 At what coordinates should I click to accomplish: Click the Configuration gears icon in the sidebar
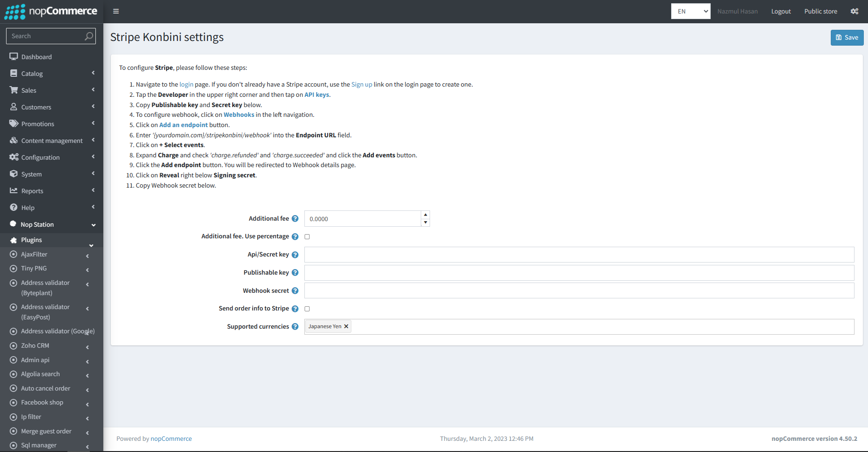click(13, 157)
